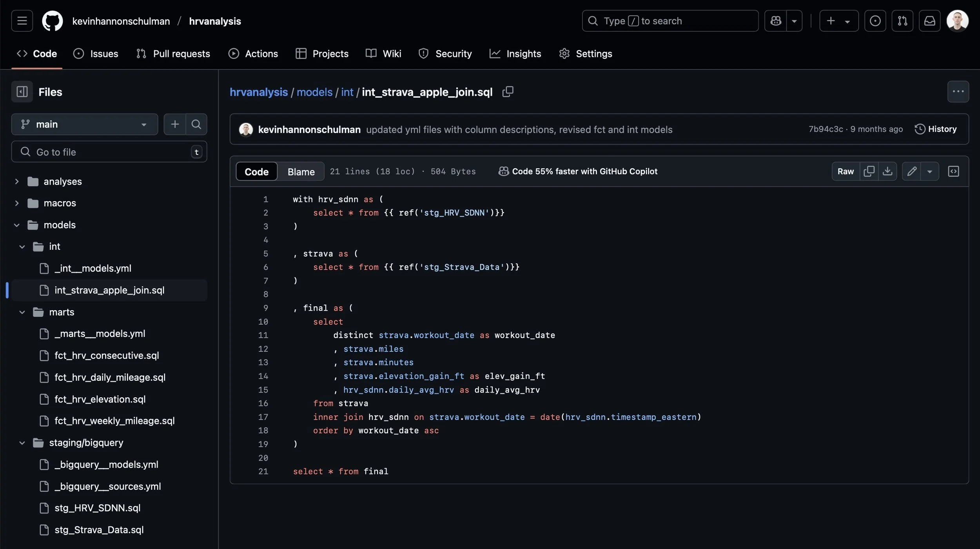Screen dimensions: 980x549
Task: Switch to the Blame view
Action: click(301, 172)
